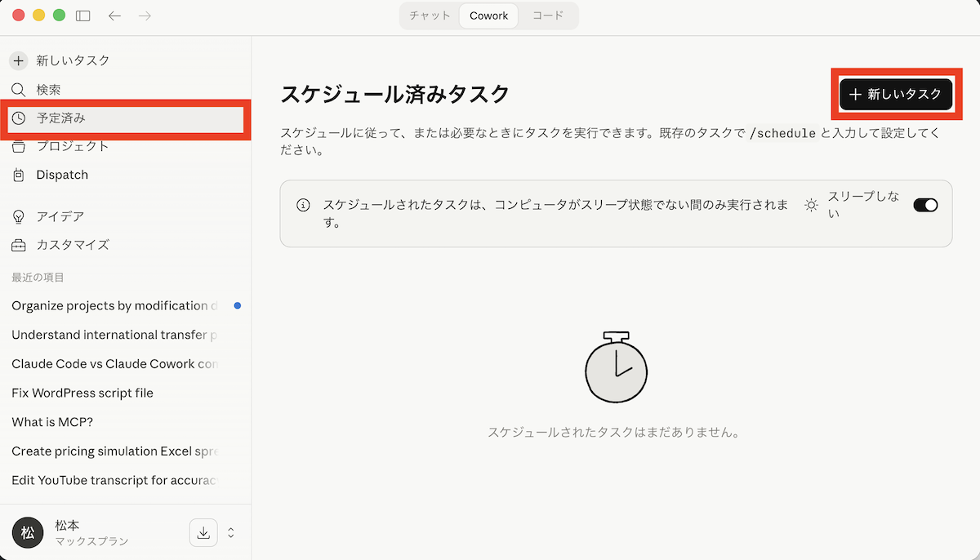Select the Cowork tab
Viewport: 980px width, 560px height.
488,16
